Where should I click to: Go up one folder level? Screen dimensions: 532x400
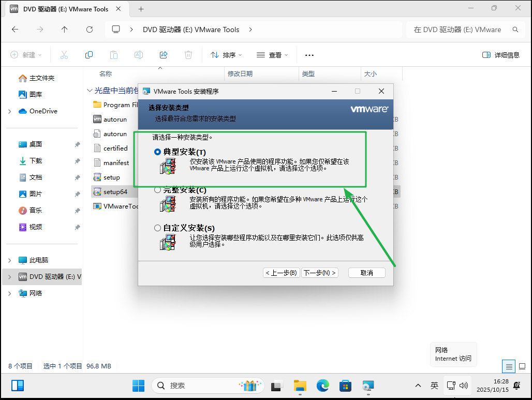coord(65,29)
